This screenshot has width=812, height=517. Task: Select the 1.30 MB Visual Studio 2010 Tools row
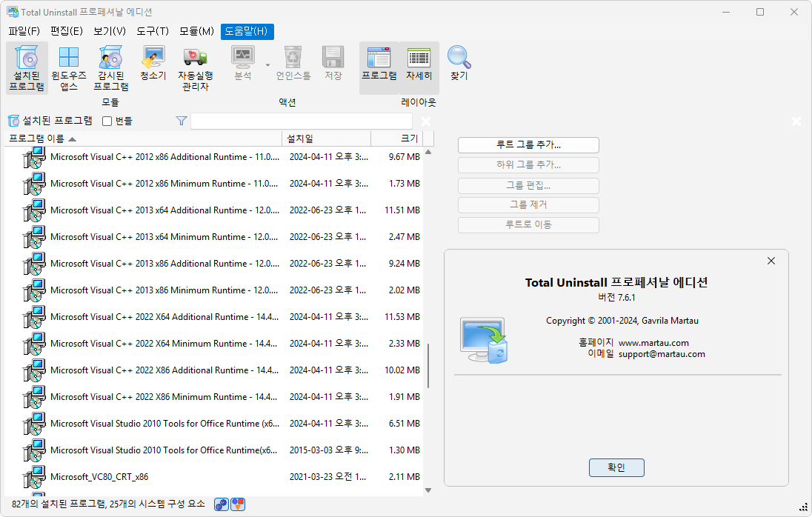pyautogui.click(x=214, y=450)
